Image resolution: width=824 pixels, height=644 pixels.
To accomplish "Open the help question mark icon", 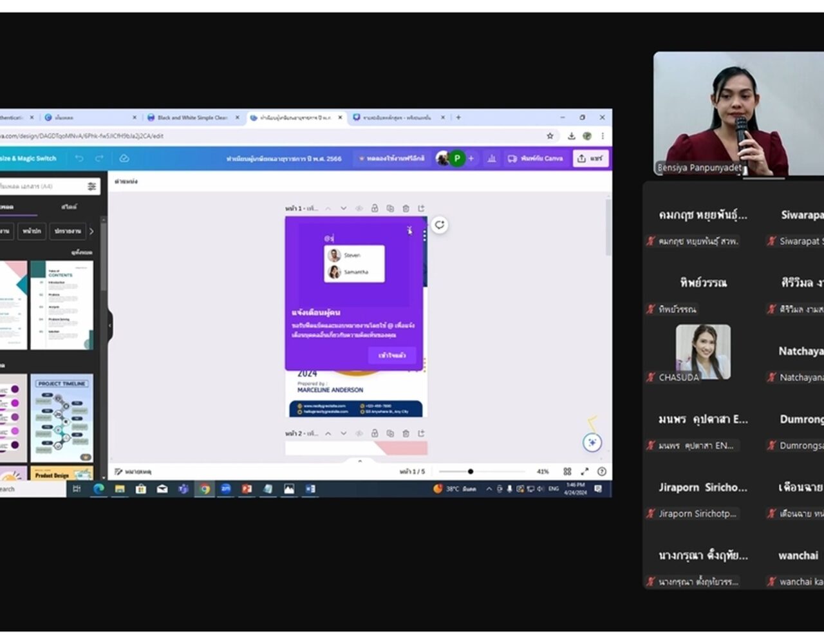I will tap(602, 471).
